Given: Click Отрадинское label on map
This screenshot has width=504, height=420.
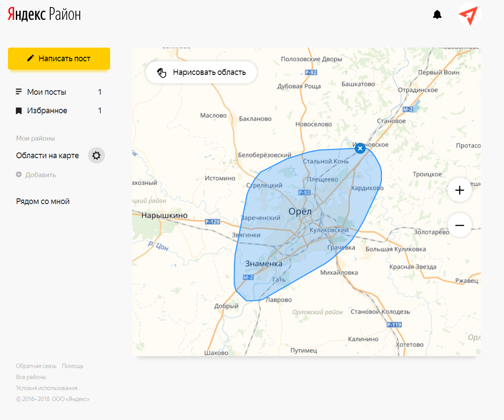Looking at the screenshot, I should (x=418, y=90).
